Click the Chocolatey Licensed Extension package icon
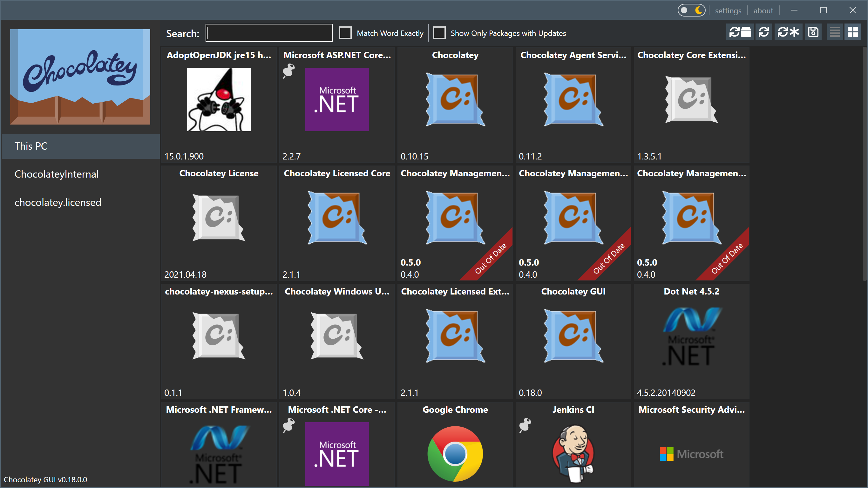The height and width of the screenshot is (488, 868). pos(455,336)
